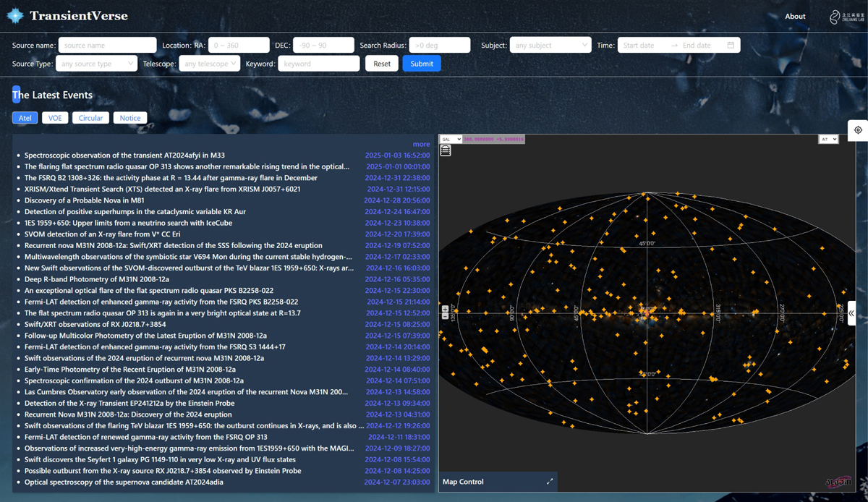Switch to the VOE tab

pos(55,118)
